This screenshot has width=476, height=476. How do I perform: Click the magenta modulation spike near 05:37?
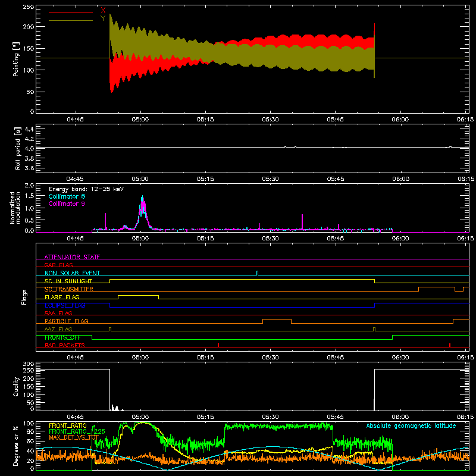click(302, 221)
